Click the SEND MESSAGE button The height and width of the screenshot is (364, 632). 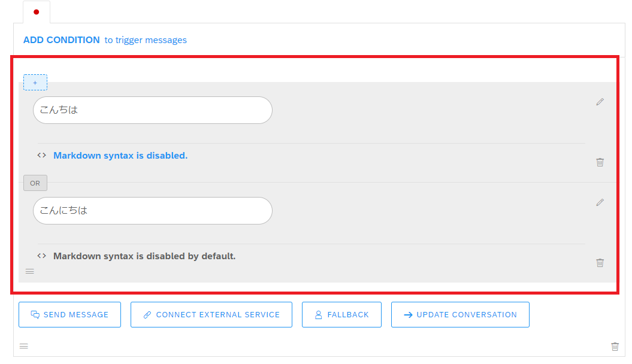[69, 314]
